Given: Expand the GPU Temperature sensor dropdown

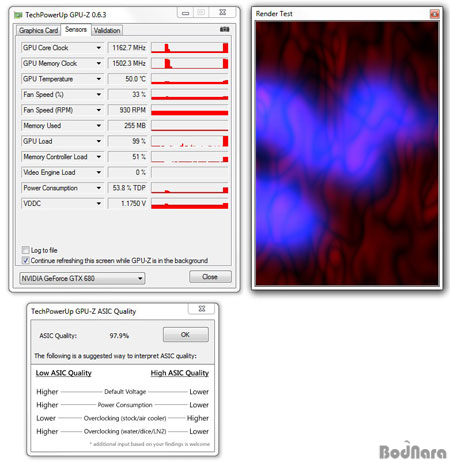Looking at the screenshot, I should pos(99,79).
